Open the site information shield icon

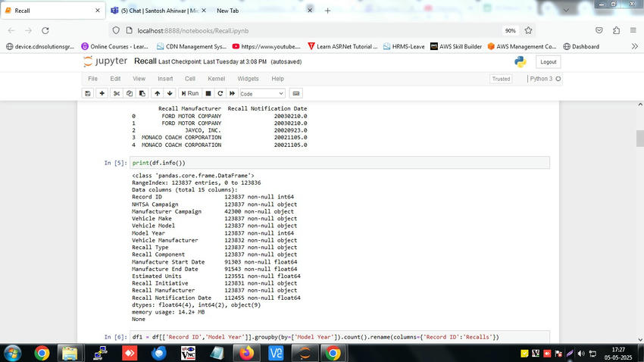click(116, 31)
